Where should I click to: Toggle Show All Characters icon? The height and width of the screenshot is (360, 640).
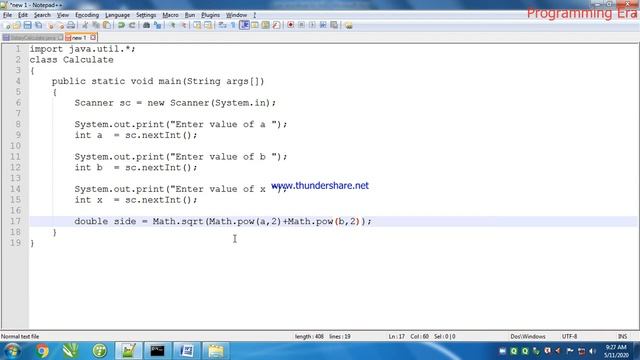click(233, 25)
